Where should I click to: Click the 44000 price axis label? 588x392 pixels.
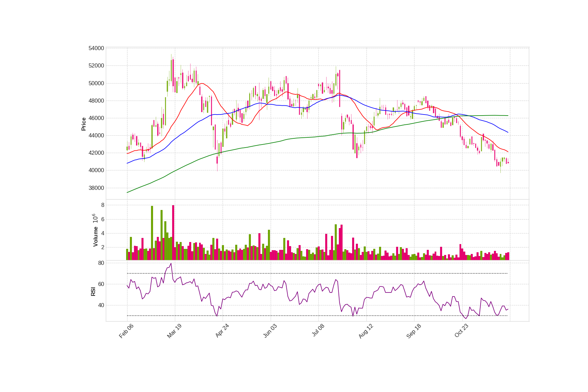pos(96,135)
